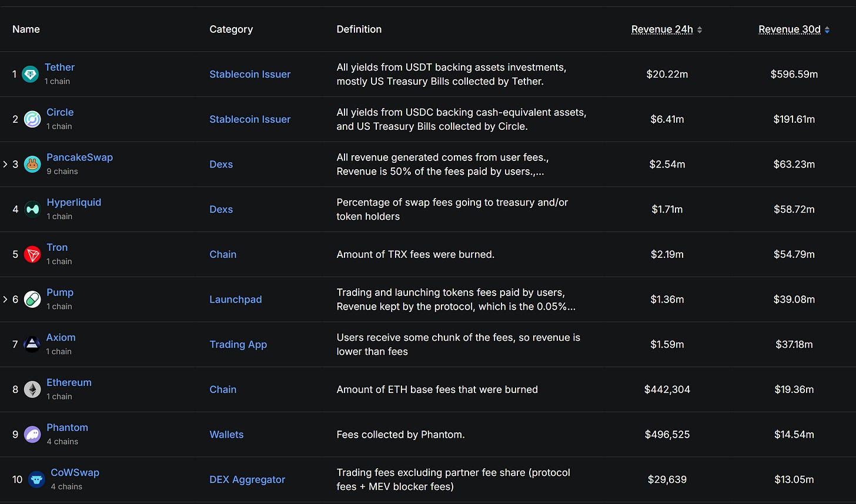Open Tether's Stablecoin Issuer category link

pyautogui.click(x=250, y=74)
